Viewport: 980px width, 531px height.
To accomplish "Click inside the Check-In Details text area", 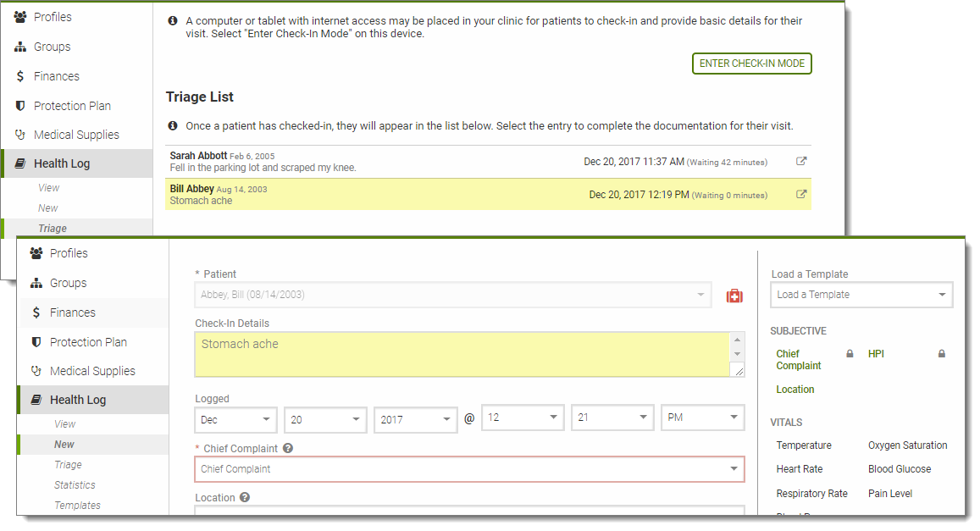I will pyautogui.click(x=462, y=354).
